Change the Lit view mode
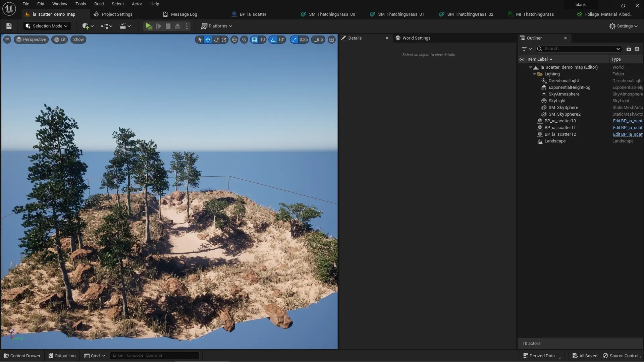 click(x=60, y=40)
